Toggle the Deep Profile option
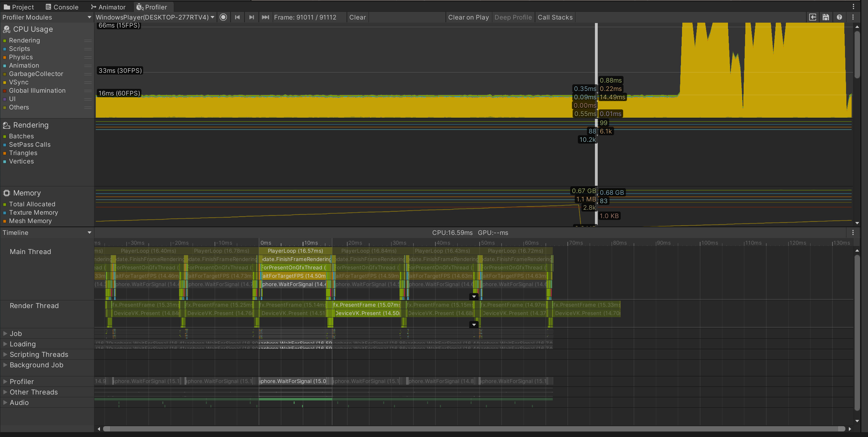Viewport: 868px width, 437px height. 513,17
